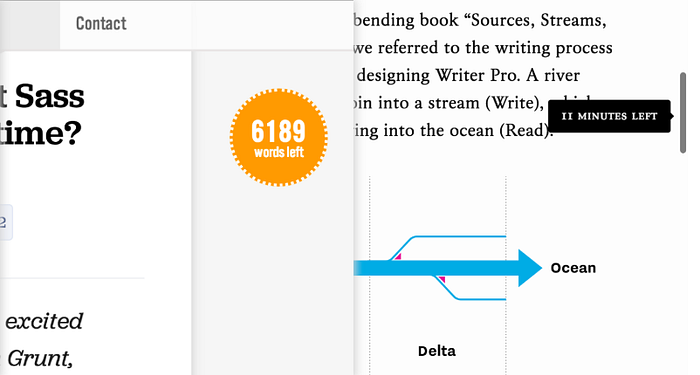Click the lower pink triangle branch marker
This screenshot has width=700, height=375.
coord(441,279)
